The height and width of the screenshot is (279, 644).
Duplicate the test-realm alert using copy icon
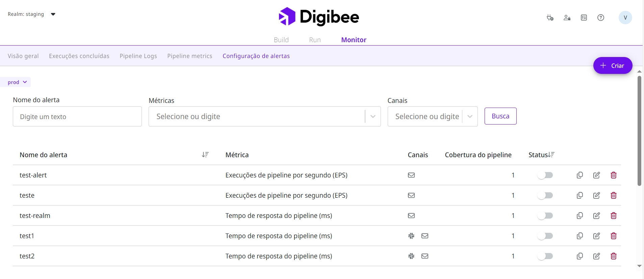point(579,216)
